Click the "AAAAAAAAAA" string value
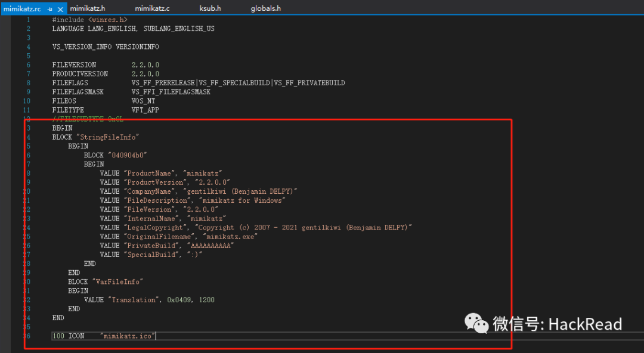Viewport: 644px width, 353px height. point(210,246)
